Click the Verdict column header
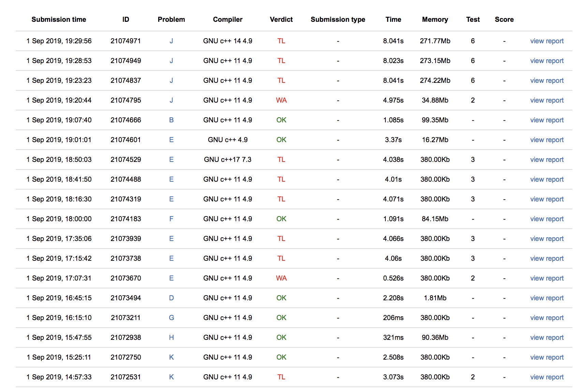The image size is (588, 392). point(281,19)
